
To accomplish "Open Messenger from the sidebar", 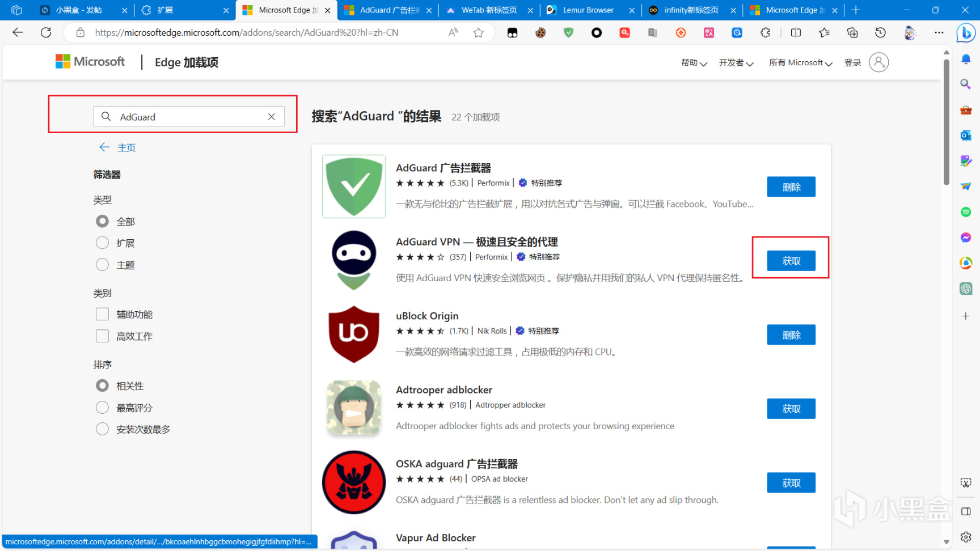I will [x=966, y=238].
